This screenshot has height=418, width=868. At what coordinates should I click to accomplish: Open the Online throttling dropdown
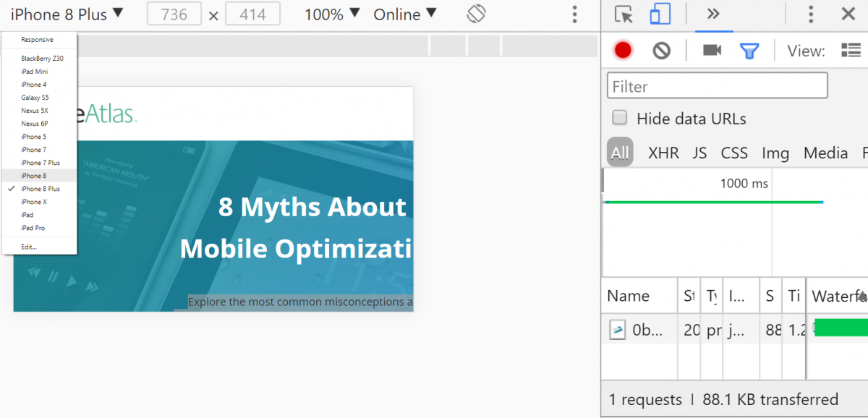[x=405, y=14]
